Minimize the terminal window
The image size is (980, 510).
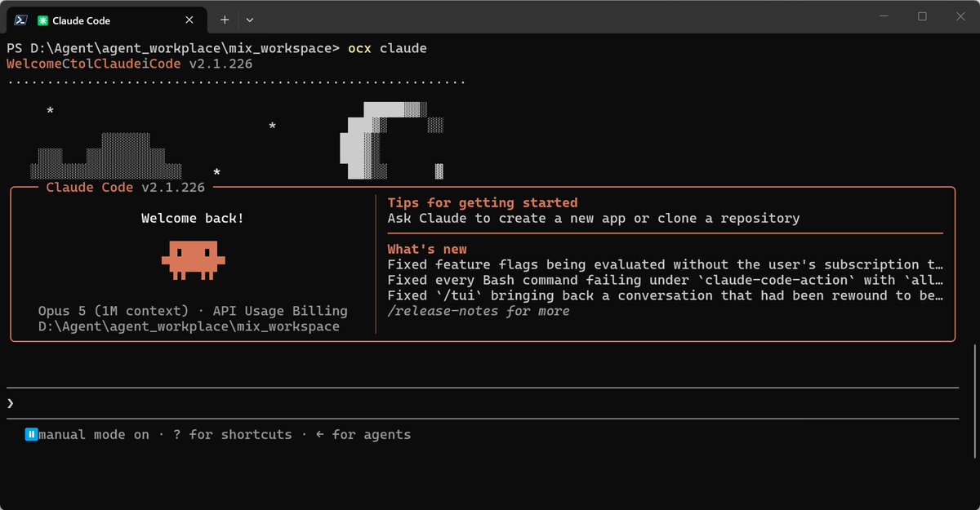coord(884,16)
